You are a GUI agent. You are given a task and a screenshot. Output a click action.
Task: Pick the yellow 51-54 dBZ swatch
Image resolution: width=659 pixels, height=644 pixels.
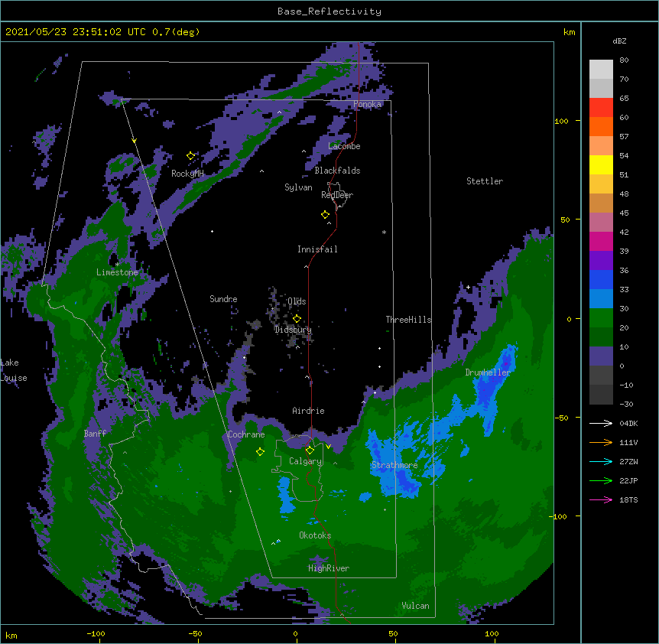[601, 164]
